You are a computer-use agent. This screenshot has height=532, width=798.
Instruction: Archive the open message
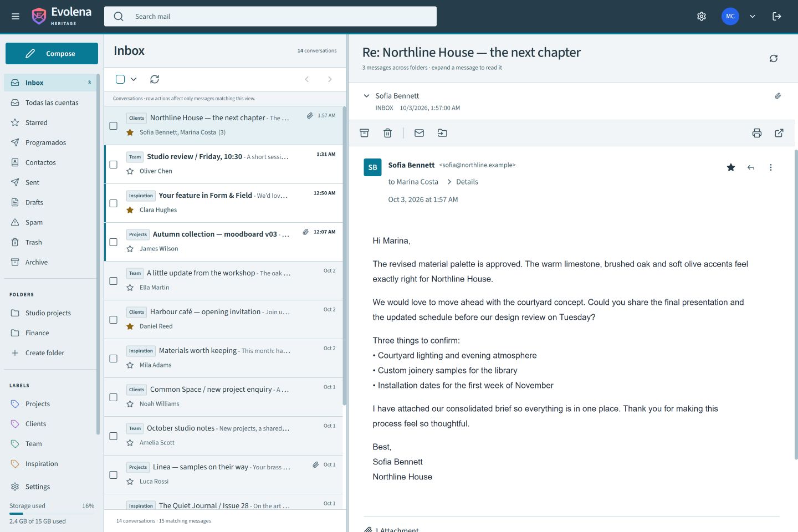[364, 133]
